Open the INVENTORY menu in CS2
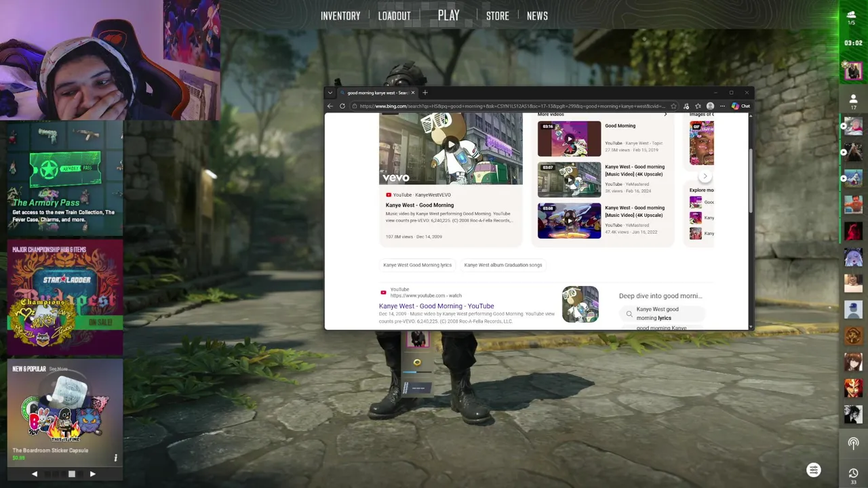868x488 pixels. 340,16
